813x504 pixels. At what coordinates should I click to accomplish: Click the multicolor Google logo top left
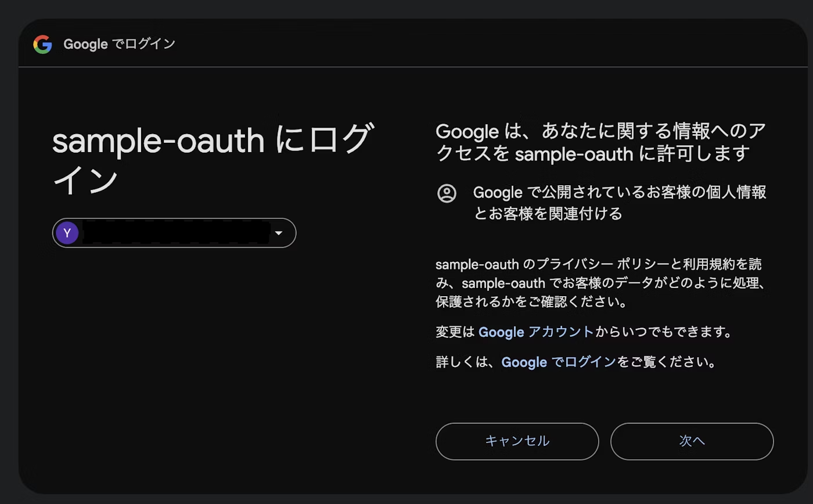click(x=42, y=44)
